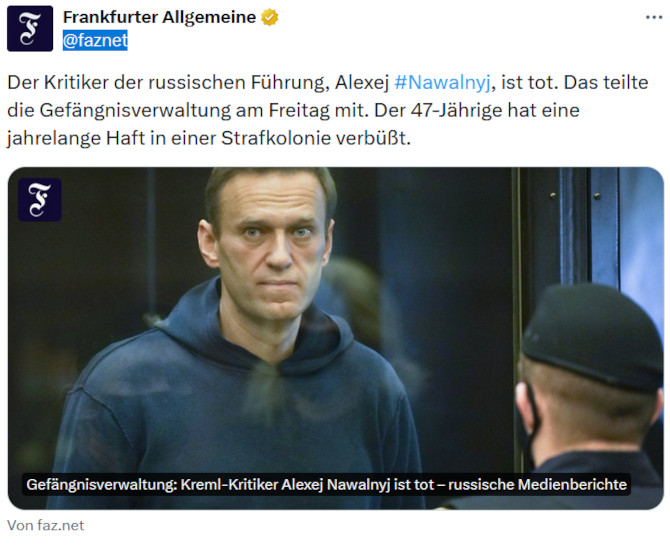Open the Von faz.net source link
Image resolution: width=670 pixels, height=547 pixels.
click(46, 525)
